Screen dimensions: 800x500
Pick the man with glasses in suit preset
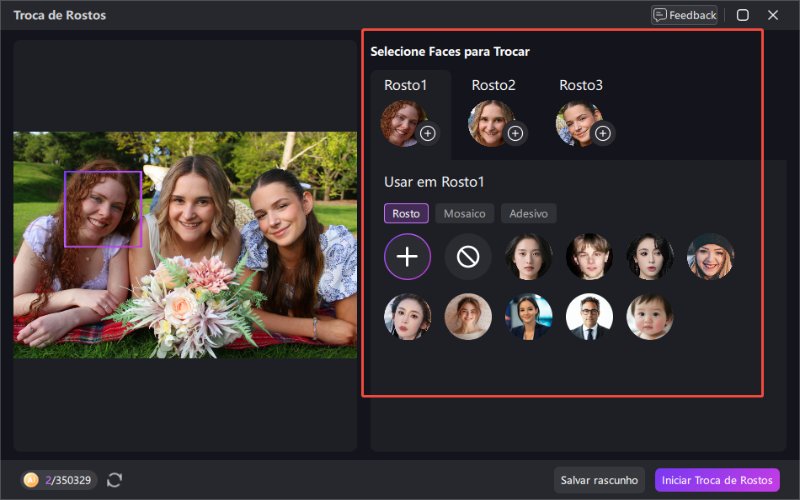tap(589, 316)
